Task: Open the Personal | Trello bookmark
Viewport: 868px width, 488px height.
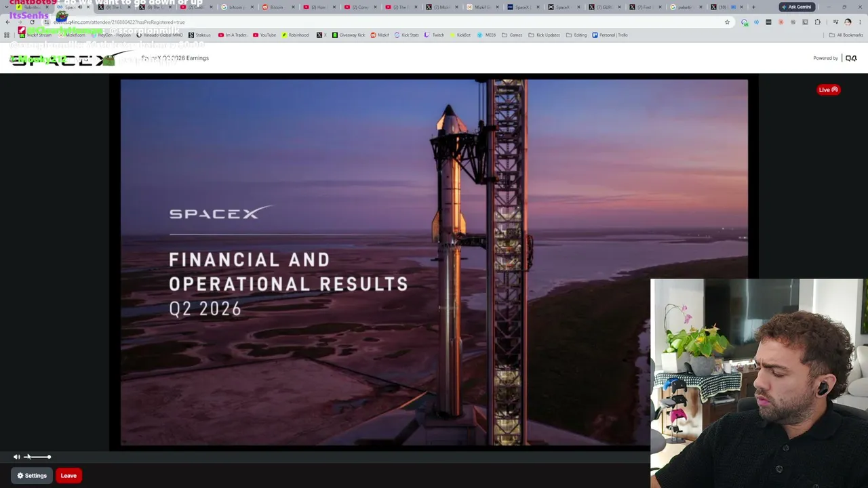Action: [610, 35]
